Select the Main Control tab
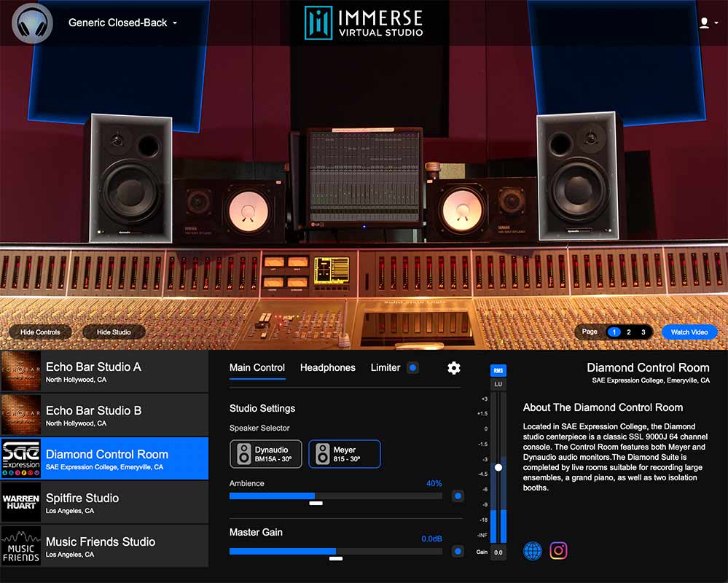 point(257,368)
